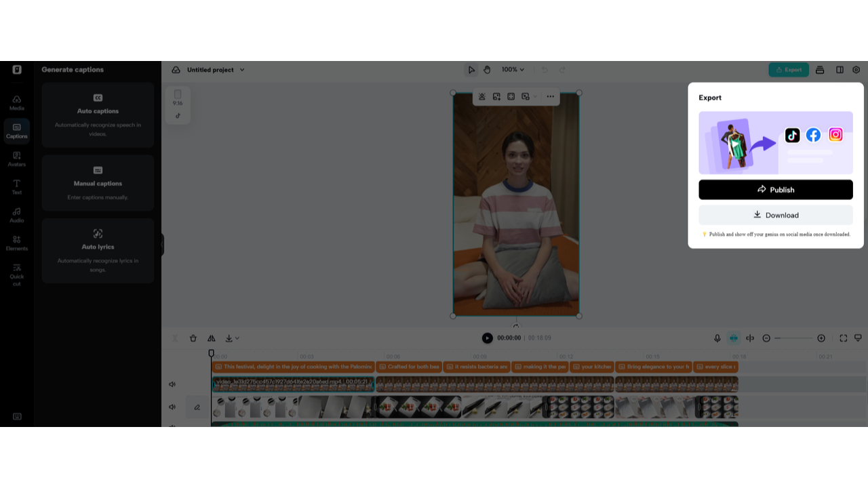868x488 pixels.
Task: Open editor settings hexagon icon
Action: tap(856, 70)
